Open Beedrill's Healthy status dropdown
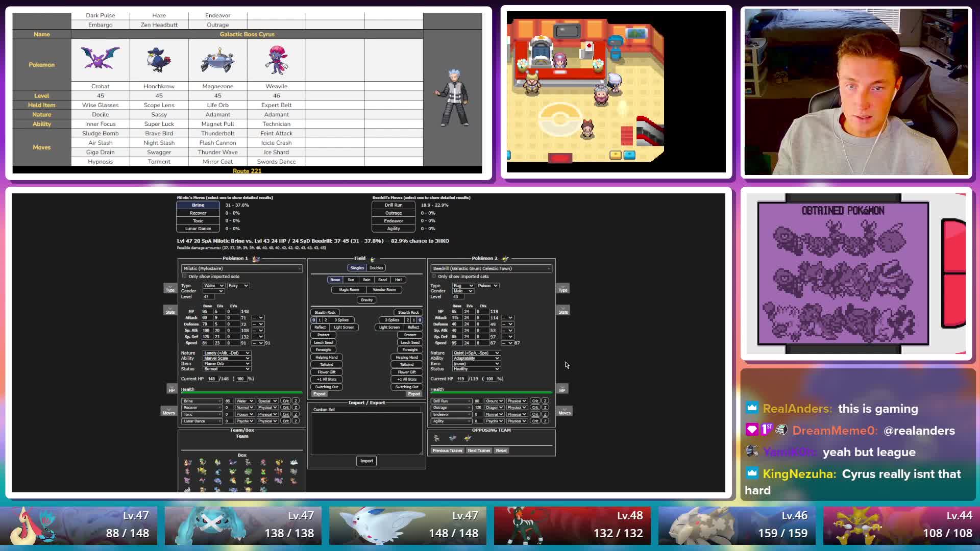 pos(476,369)
